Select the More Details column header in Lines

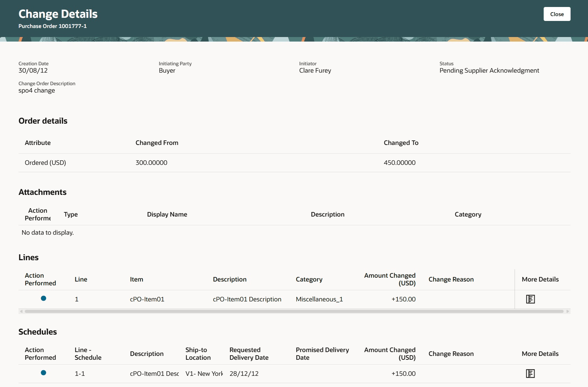(x=540, y=279)
